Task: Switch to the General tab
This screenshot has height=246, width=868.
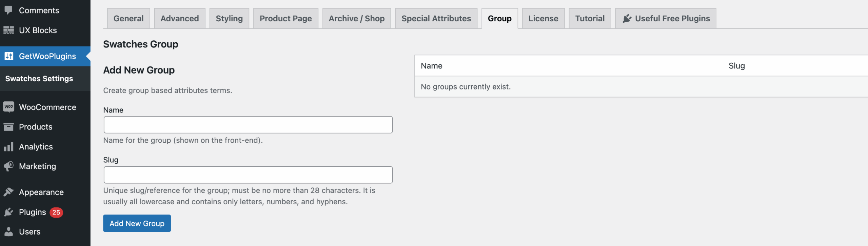Action: click(x=129, y=18)
